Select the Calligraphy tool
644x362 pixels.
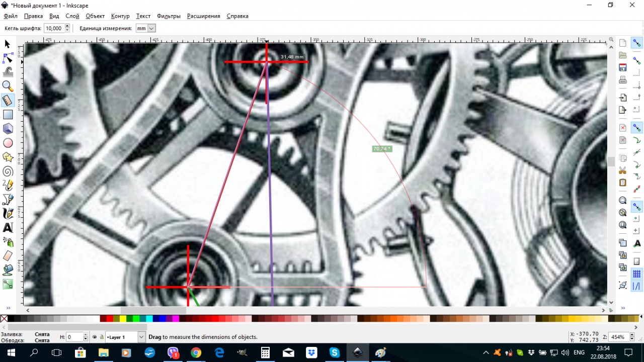(x=8, y=214)
